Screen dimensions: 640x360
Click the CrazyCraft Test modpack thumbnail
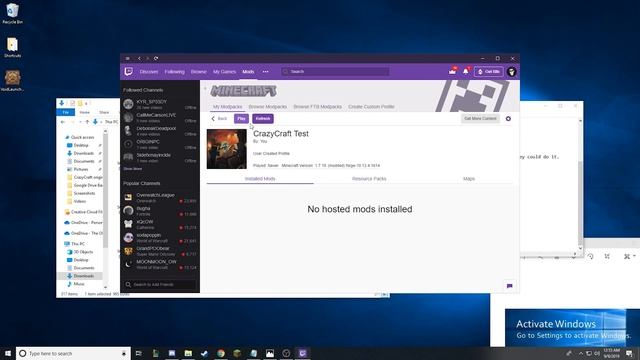pyautogui.click(x=227, y=149)
